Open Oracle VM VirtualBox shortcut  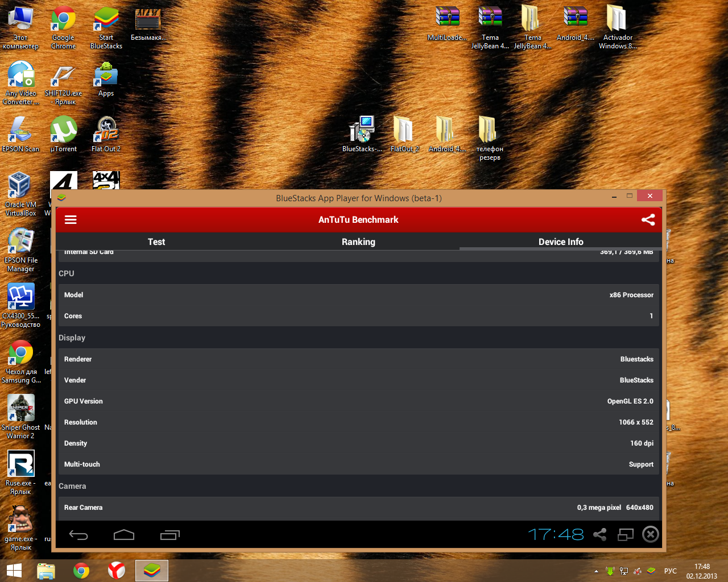(20, 194)
